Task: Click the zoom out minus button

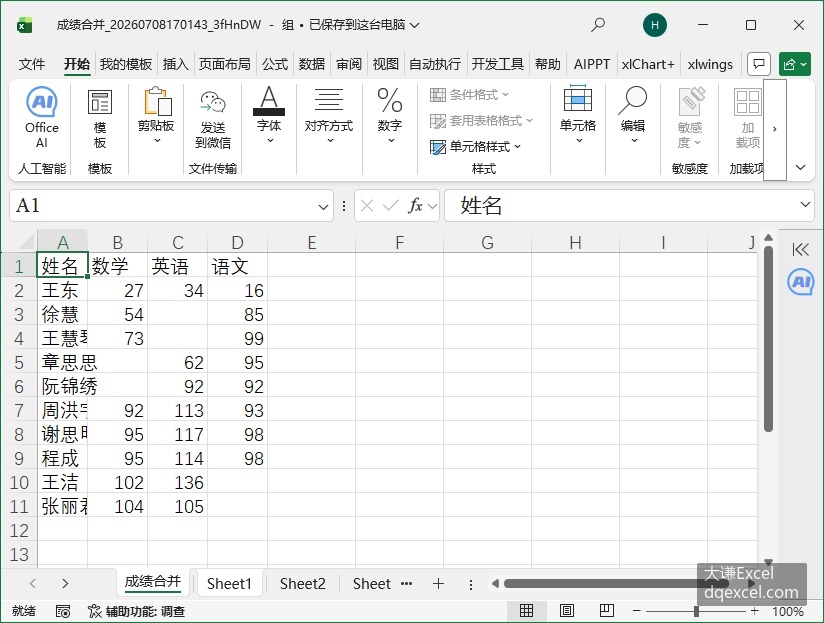Action: tap(636, 611)
